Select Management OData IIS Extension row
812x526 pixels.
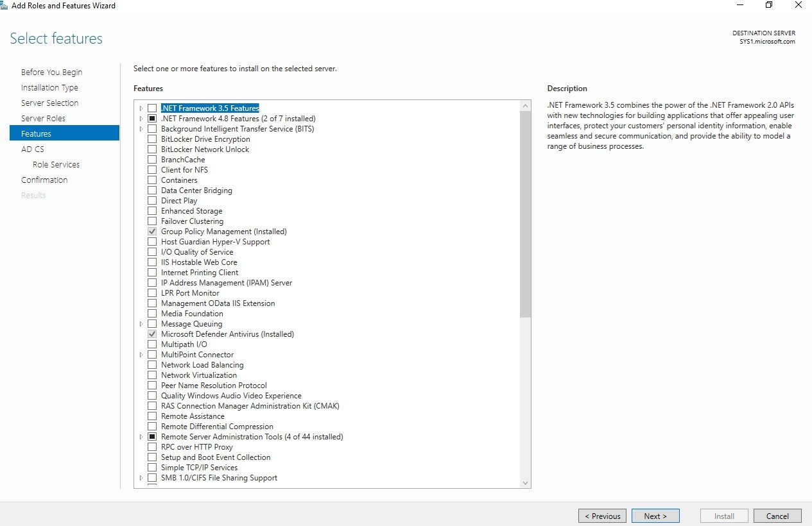pyautogui.click(x=218, y=303)
